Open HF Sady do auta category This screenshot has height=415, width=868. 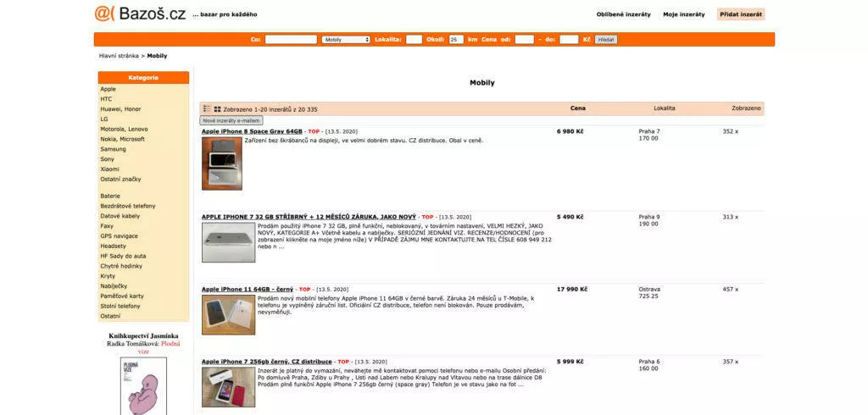coord(122,256)
